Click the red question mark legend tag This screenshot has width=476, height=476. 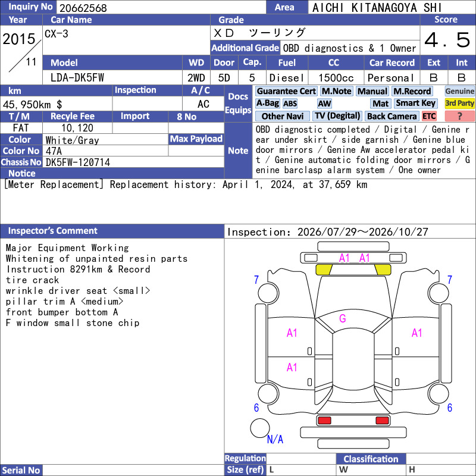click(x=459, y=116)
